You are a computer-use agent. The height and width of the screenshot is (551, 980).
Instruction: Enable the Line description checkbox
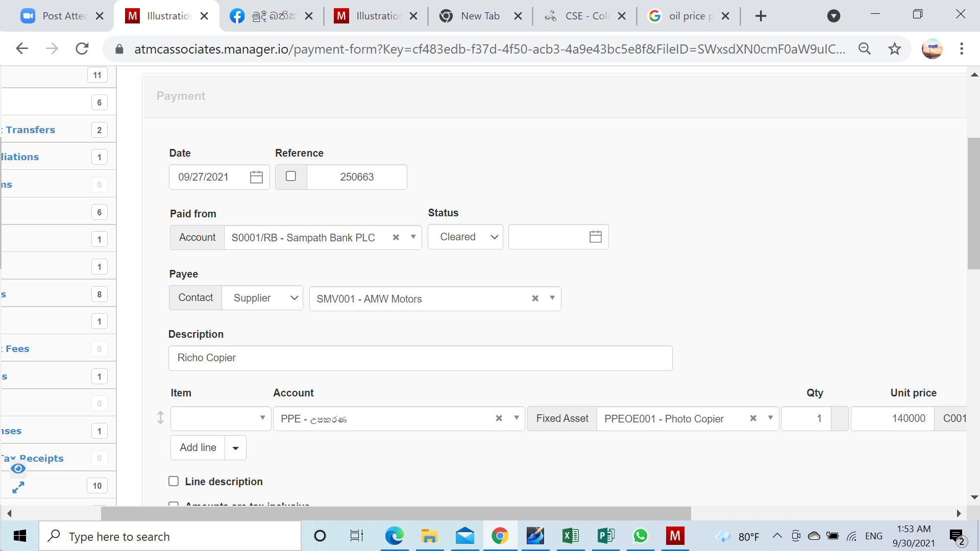174,481
